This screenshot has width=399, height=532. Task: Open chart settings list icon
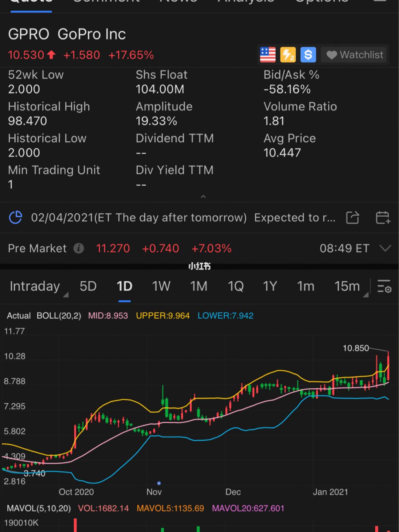pyautogui.click(x=384, y=286)
